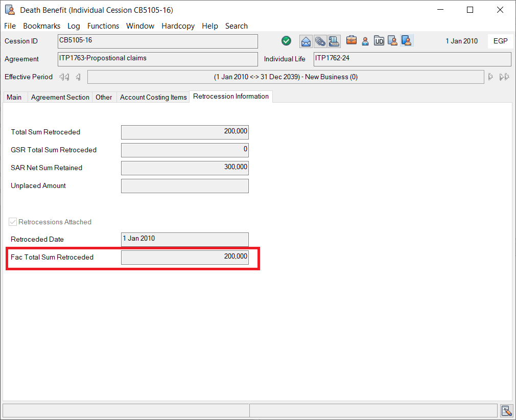Click the Unplaced Amount field
Viewport: 516px width, 420px height.
[184, 186]
